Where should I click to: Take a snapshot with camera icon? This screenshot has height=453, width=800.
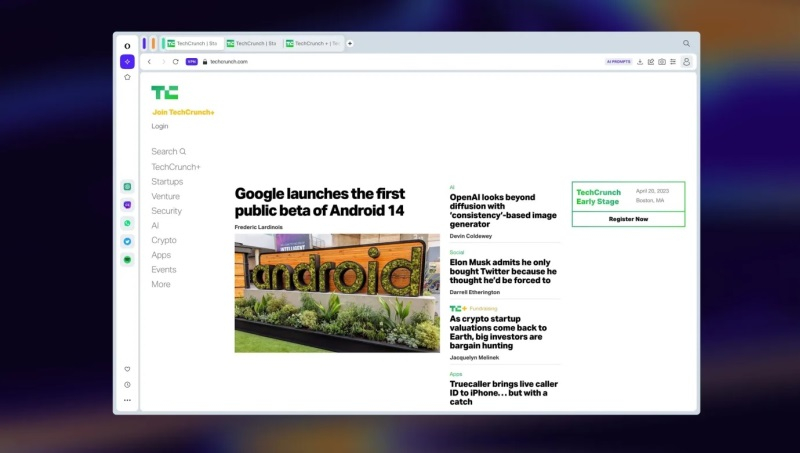[662, 61]
